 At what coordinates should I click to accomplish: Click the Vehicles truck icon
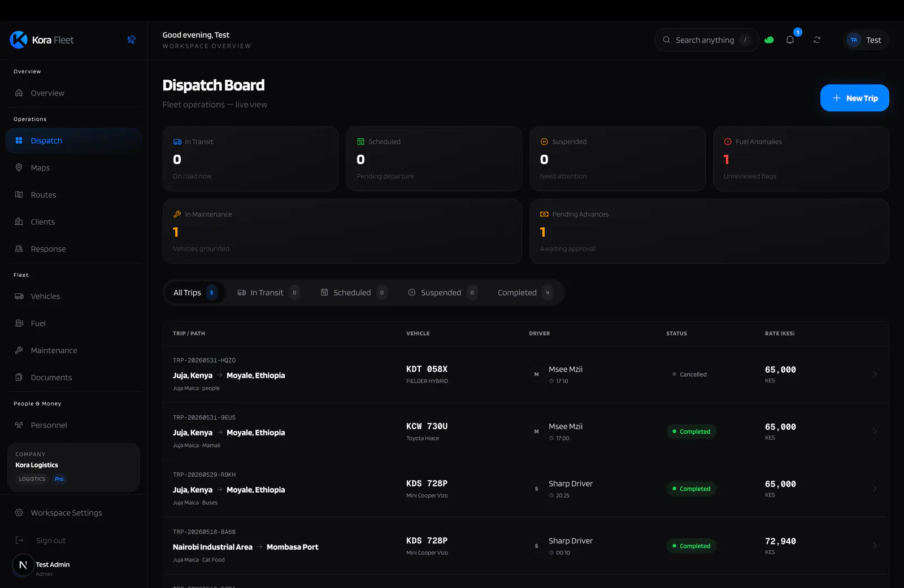19,297
